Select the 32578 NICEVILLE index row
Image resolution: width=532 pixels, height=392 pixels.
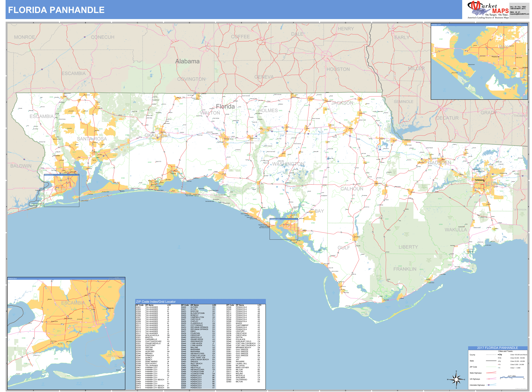coord(243,376)
